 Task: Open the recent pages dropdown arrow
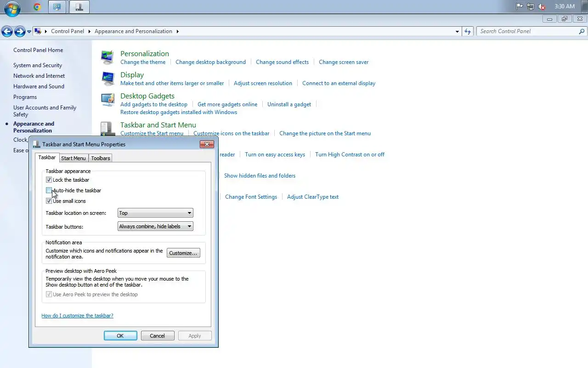click(x=29, y=32)
